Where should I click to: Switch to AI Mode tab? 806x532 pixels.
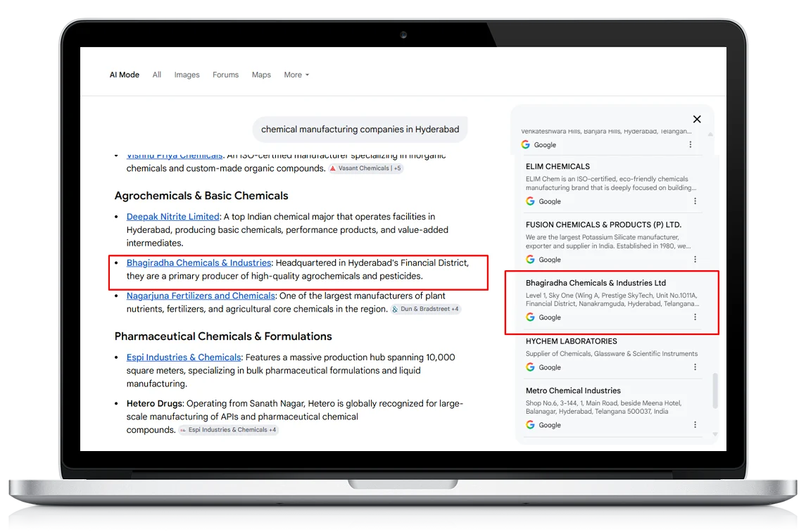pyautogui.click(x=125, y=75)
